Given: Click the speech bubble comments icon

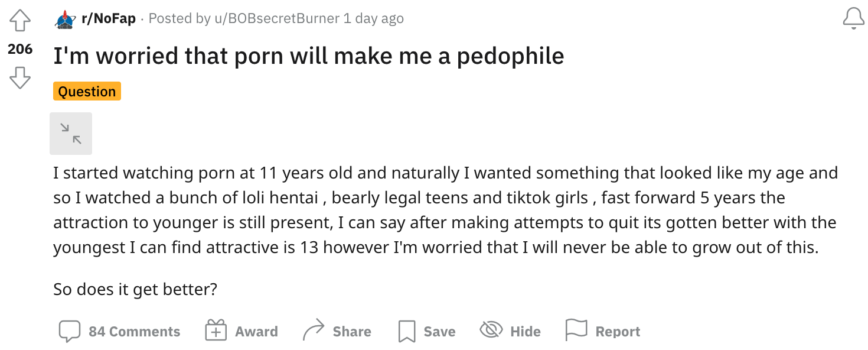Looking at the screenshot, I should [69, 331].
